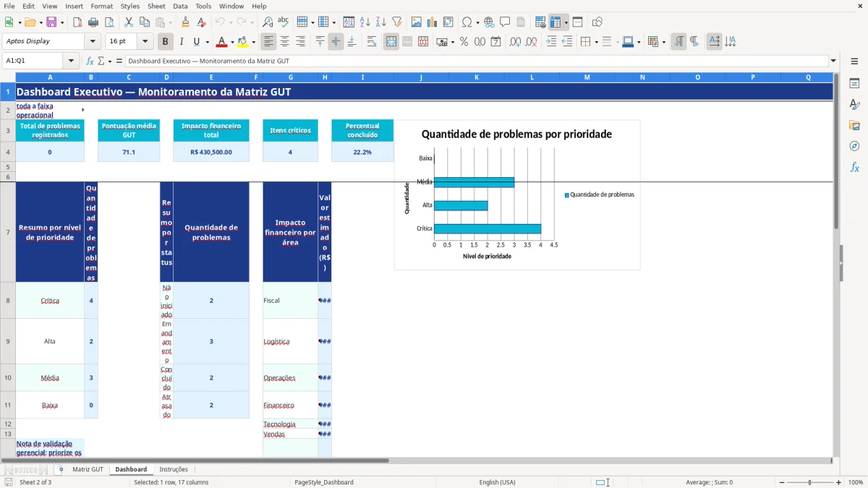
Task: Toggle center horizontally alignment
Action: coord(284,42)
